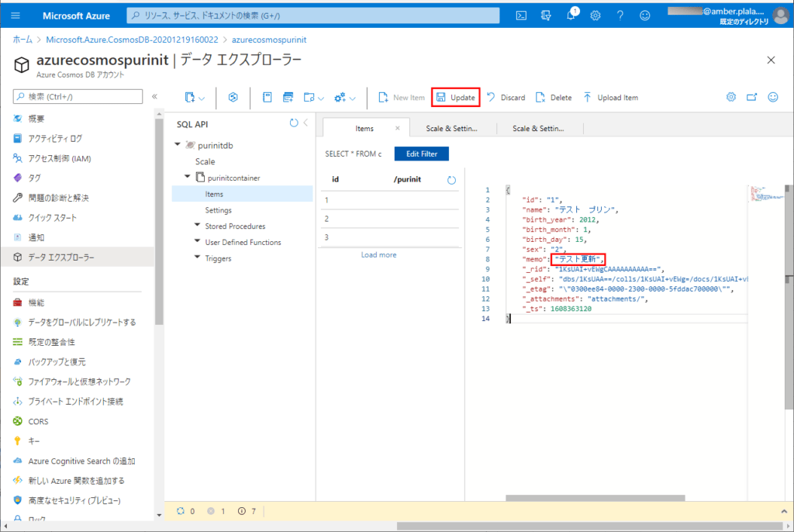The image size is (794, 532).
Task: Collapse the purinitcontainer node
Action: click(187, 176)
